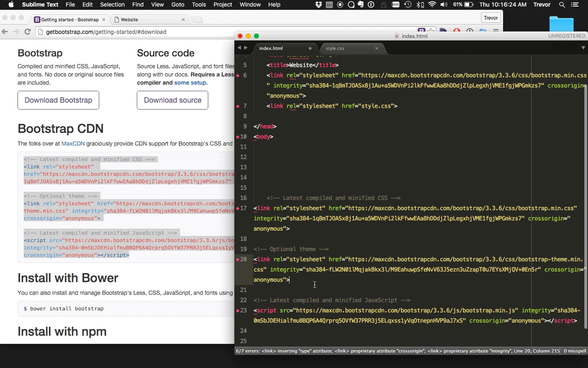Open the gray 'in' menu bar icon
The height and width of the screenshot is (368, 588).
(x=329, y=4)
